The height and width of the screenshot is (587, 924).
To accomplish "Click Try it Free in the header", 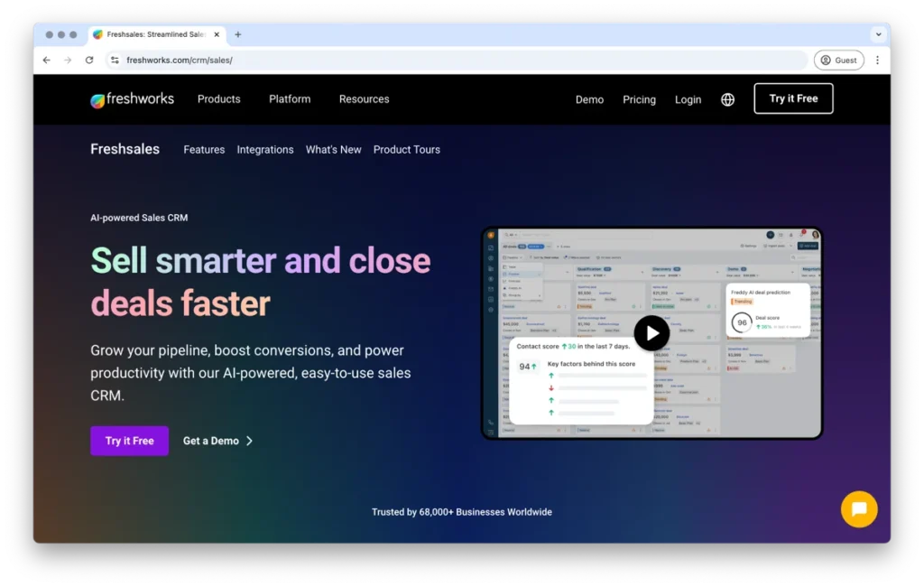I will tap(793, 98).
